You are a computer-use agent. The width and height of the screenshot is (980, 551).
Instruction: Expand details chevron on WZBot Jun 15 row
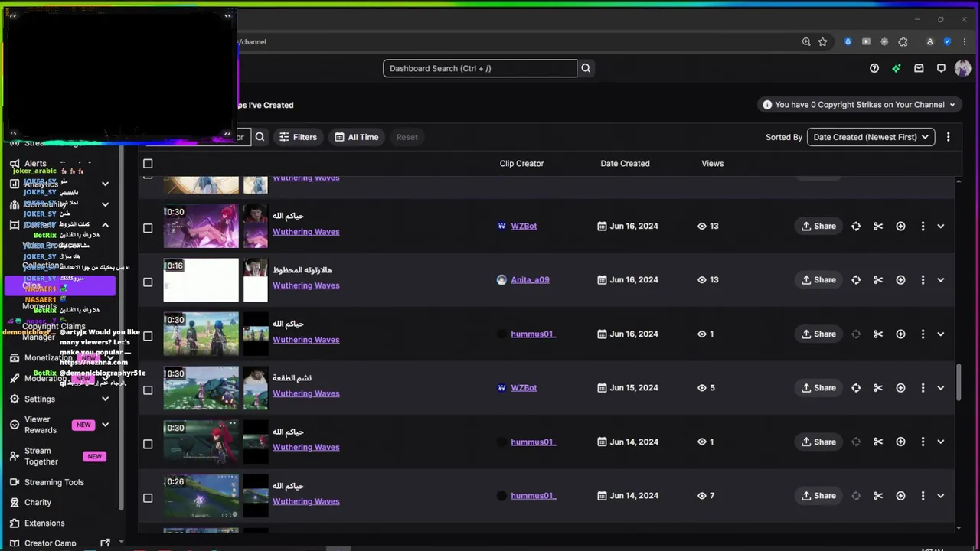[941, 388]
